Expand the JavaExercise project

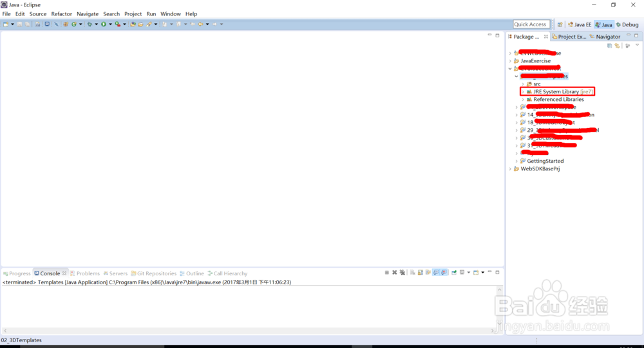[x=510, y=60]
